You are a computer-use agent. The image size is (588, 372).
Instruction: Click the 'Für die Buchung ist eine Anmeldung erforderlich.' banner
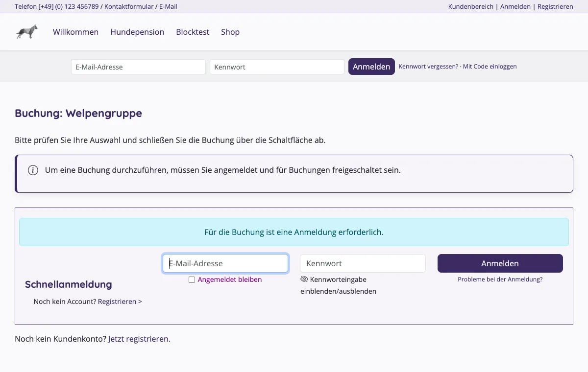pos(294,232)
